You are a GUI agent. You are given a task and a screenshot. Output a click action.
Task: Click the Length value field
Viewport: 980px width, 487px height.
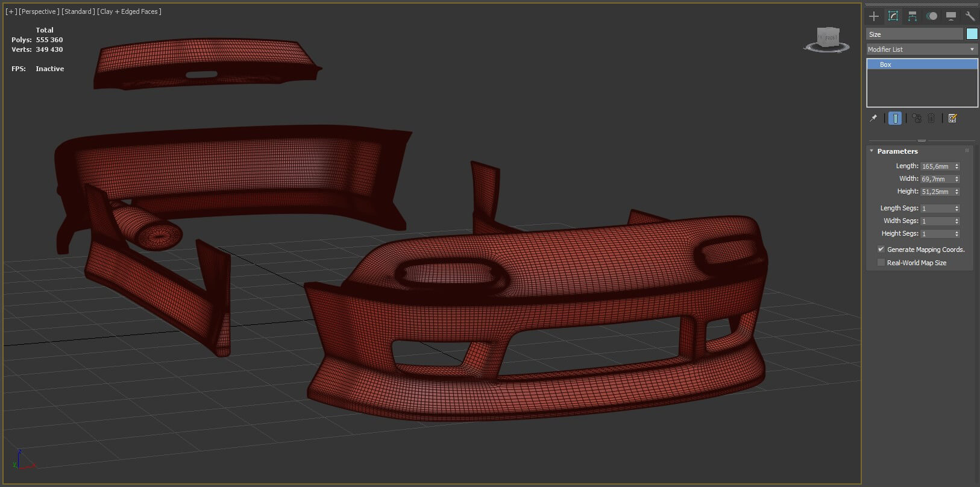tap(936, 166)
